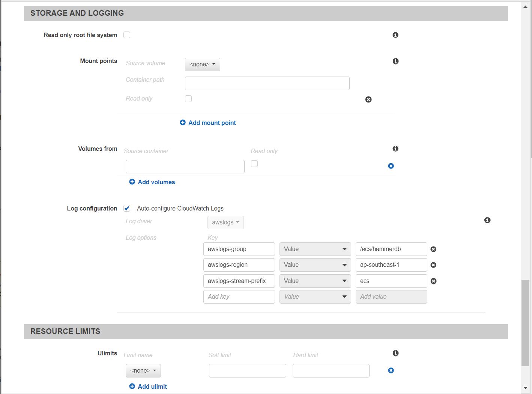Remove the mount point row
Screen dimensions: 532x394
368,99
